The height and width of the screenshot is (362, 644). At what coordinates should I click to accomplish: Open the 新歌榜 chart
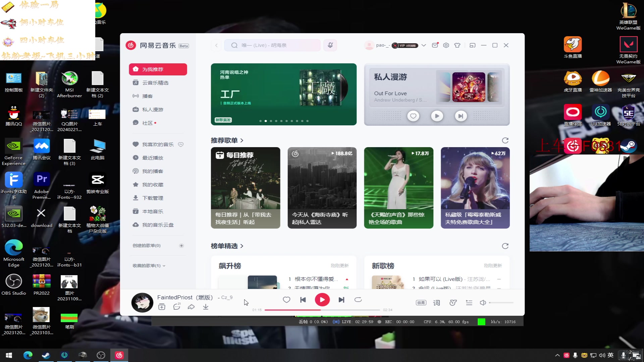click(383, 266)
